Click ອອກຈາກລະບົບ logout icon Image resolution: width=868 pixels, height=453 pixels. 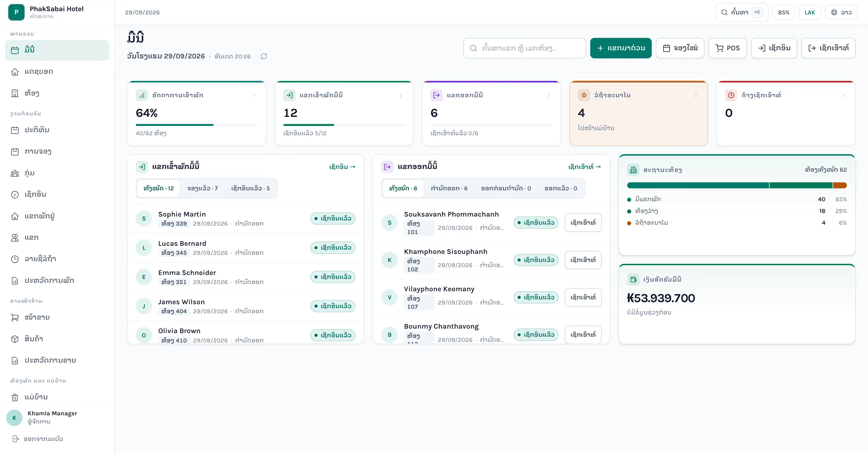[x=15, y=439]
